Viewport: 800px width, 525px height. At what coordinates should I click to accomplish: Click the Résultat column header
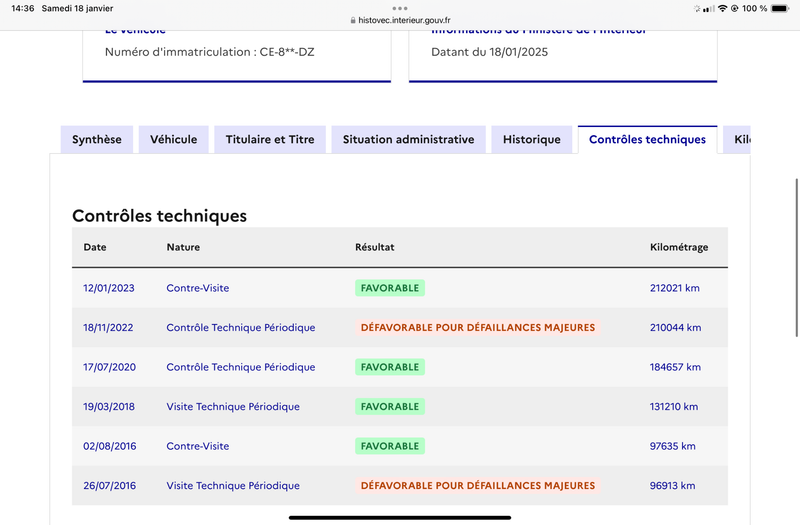374,247
